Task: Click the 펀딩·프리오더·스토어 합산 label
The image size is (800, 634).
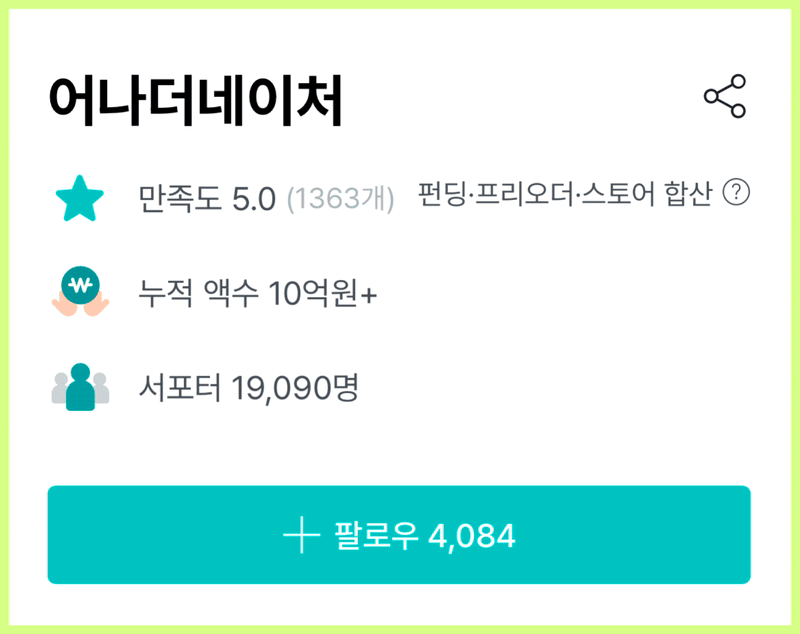Action: (x=565, y=193)
